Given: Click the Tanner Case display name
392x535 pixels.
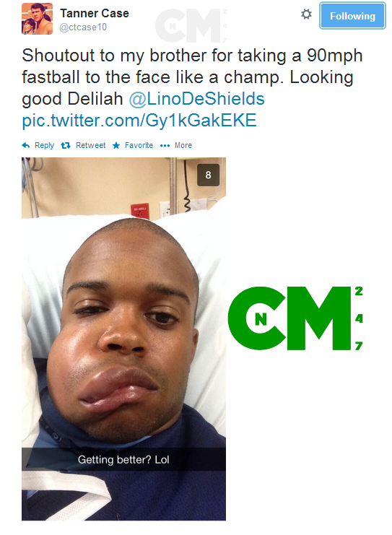Looking at the screenshot, I should [95, 13].
